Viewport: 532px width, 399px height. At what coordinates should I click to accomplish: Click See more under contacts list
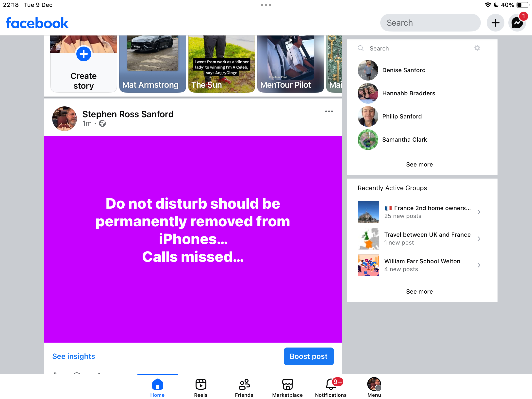point(419,165)
